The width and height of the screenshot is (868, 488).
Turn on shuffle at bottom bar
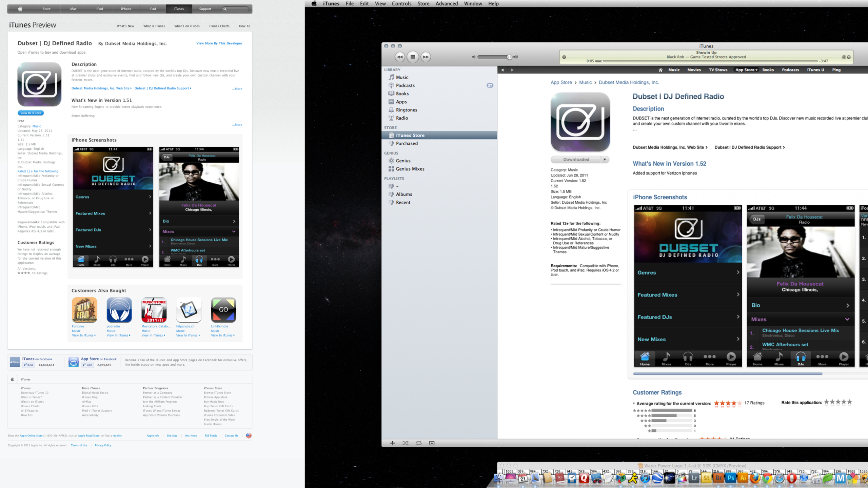[x=405, y=443]
